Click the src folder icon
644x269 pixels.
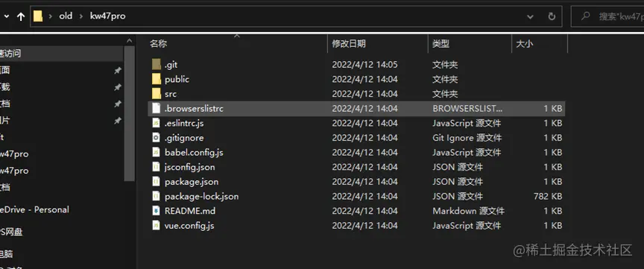click(x=156, y=94)
